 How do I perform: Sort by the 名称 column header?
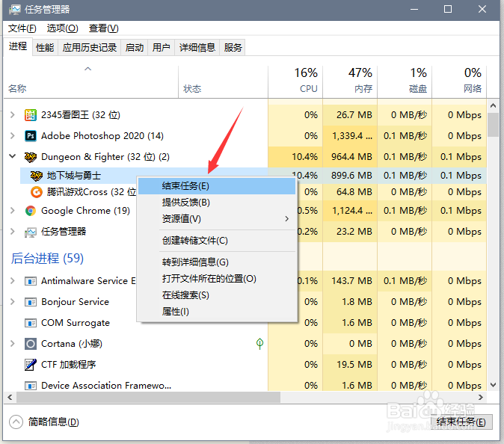pos(91,82)
